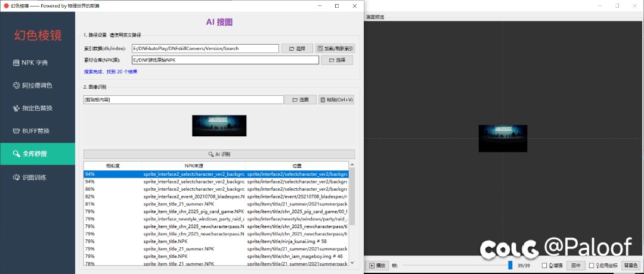
Task: Click the 加载/刷新索引 button
Action: [x=335, y=48]
